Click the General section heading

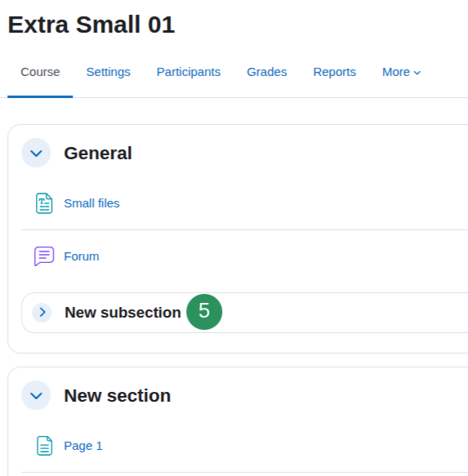pyautogui.click(x=98, y=153)
